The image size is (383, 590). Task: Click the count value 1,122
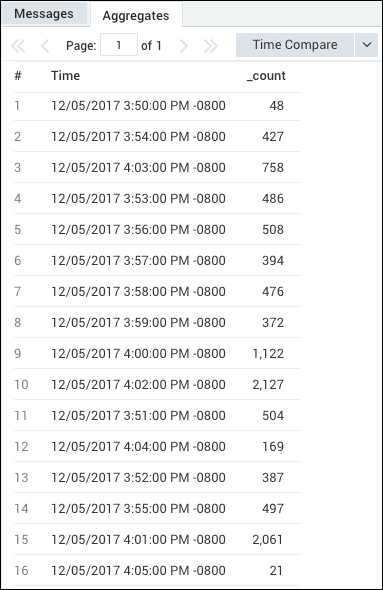tap(268, 354)
